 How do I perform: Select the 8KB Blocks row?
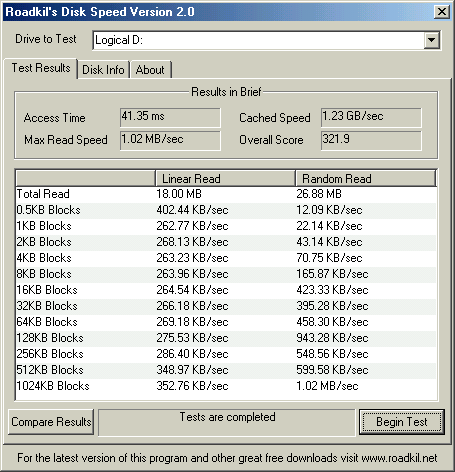click(x=226, y=274)
